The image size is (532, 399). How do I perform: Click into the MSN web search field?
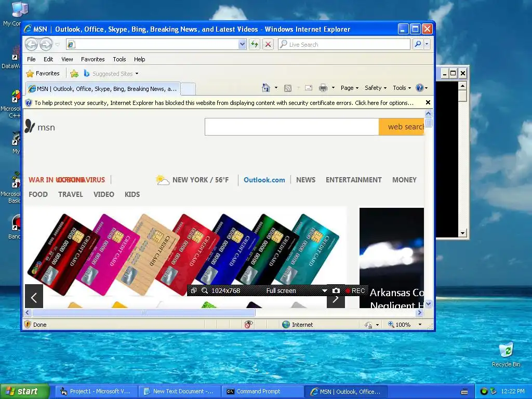[292, 127]
